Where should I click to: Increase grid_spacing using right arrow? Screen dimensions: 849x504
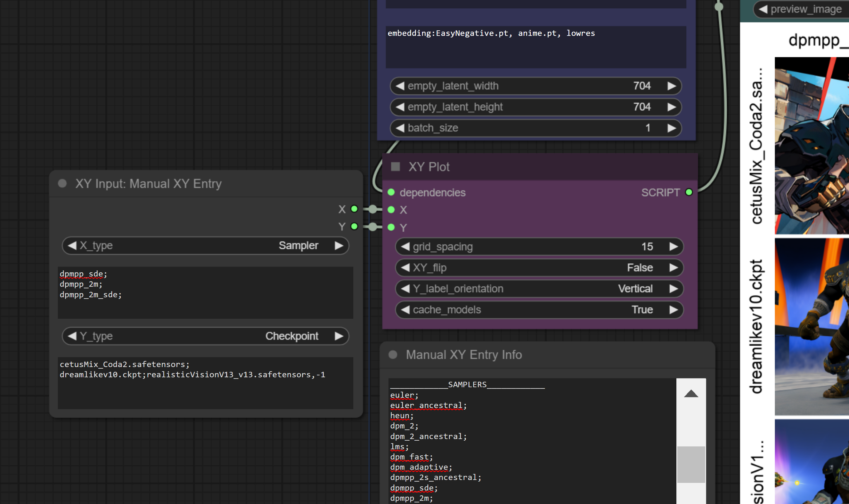(x=674, y=247)
